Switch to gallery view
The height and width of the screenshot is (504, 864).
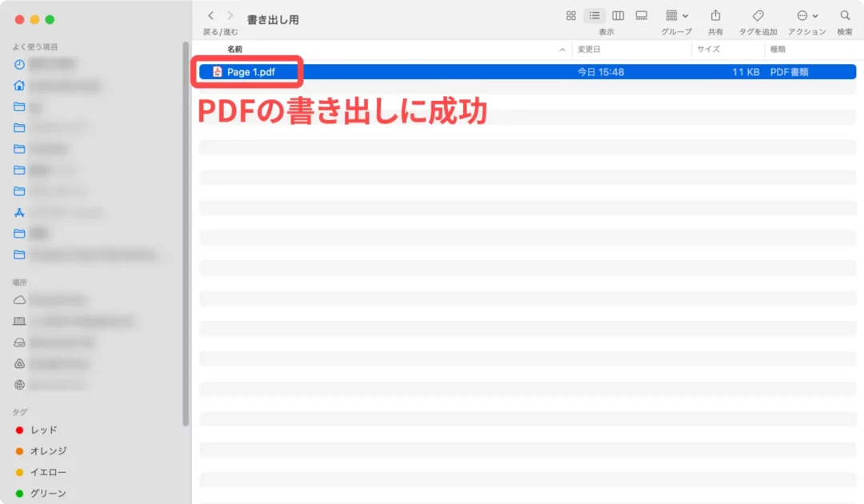[641, 16]
